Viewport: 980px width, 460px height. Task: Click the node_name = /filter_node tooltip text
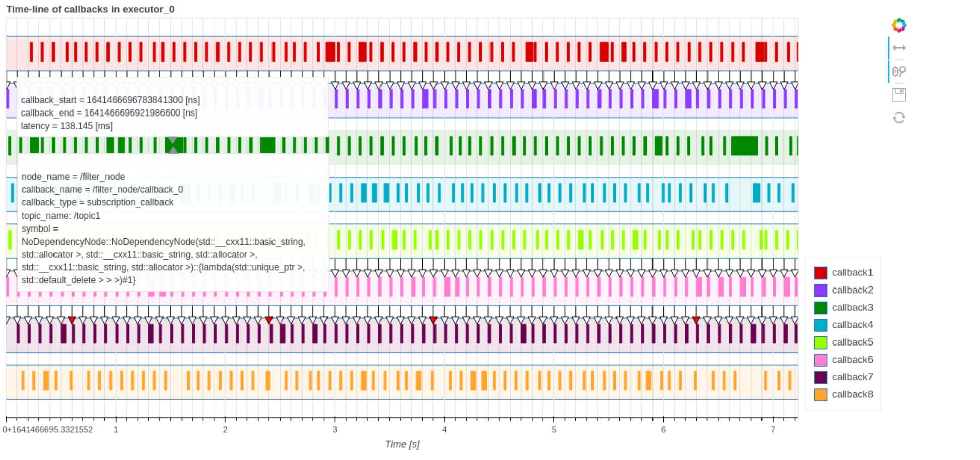coord(73,177)
